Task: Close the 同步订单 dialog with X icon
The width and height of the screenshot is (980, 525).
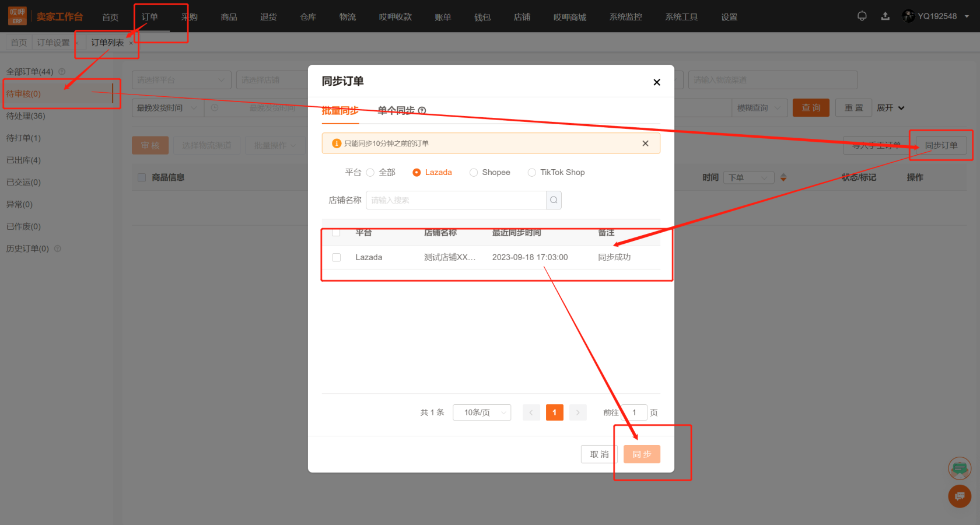Action: tap(657, 82)
